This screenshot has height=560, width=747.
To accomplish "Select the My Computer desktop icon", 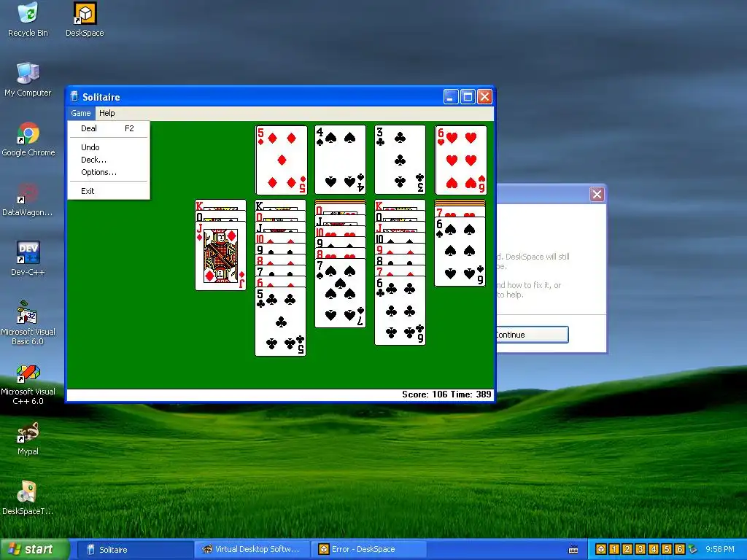I will (x=28, y=79).
